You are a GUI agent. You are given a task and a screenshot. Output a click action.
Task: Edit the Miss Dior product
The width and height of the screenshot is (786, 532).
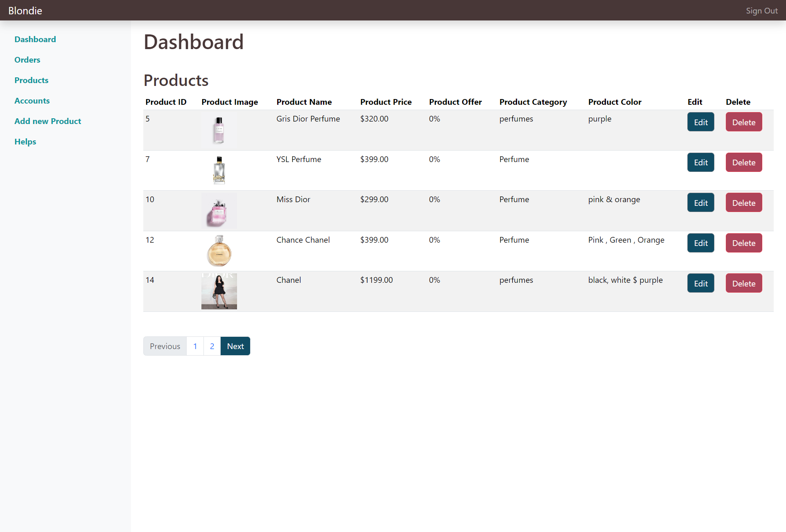(x=700, y=203)
